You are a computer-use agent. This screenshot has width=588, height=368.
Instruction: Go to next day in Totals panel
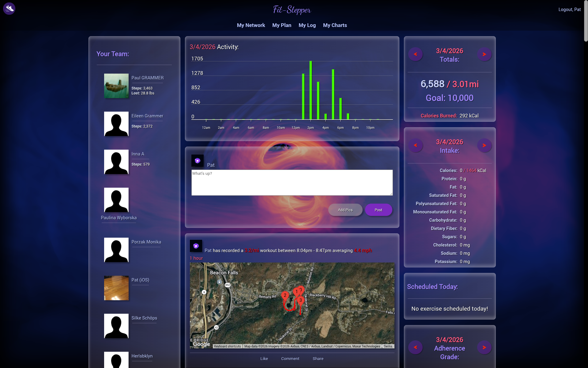484,54
